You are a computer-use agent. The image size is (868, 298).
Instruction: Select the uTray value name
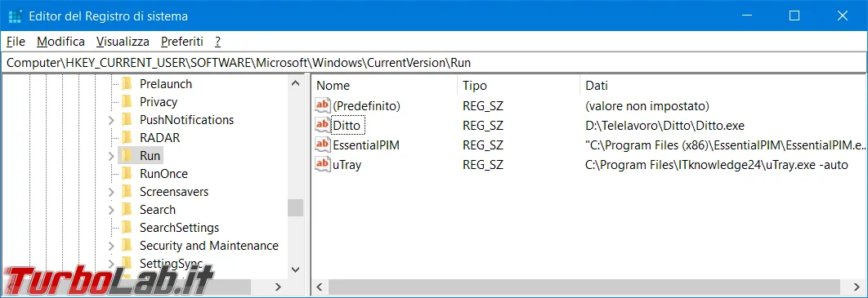click(x=347, y=165)
